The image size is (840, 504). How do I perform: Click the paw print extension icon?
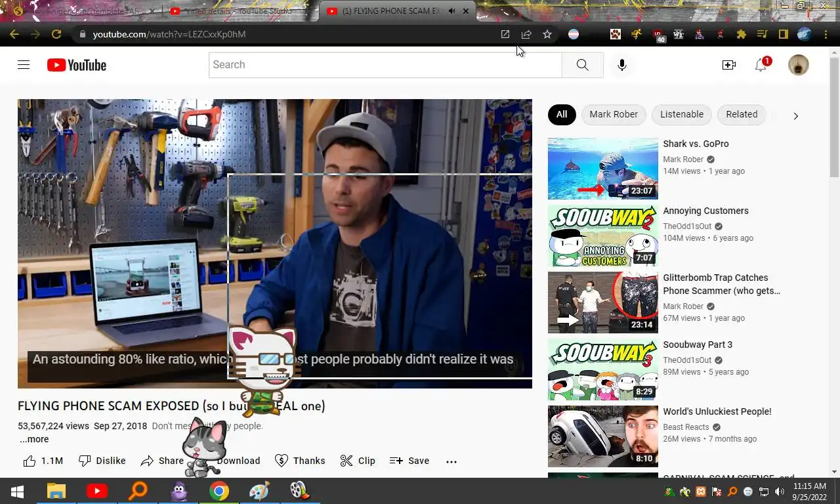point(616,34)
